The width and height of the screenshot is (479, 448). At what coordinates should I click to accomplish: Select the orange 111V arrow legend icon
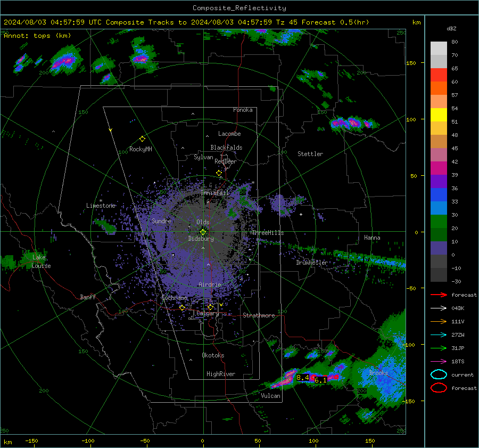(439, 321)
